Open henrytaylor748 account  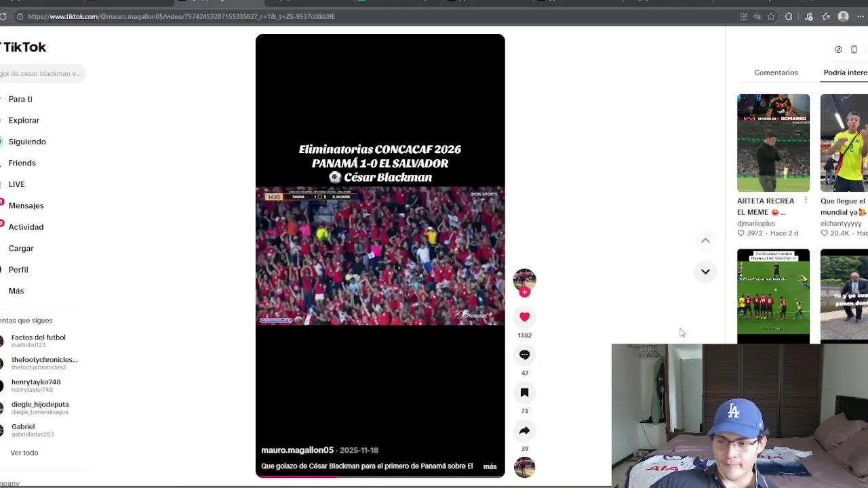click(x=36, y=386)
